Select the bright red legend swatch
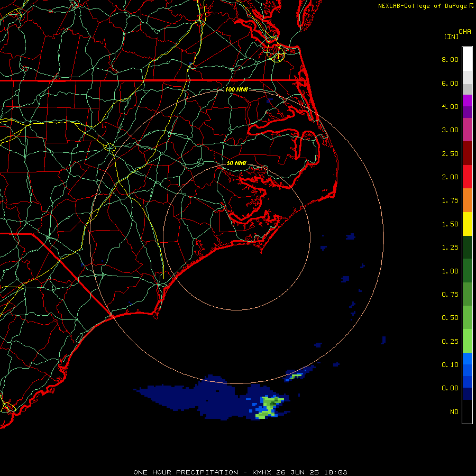The width and height of the screenshot is (476, 476). coord(467,177)
